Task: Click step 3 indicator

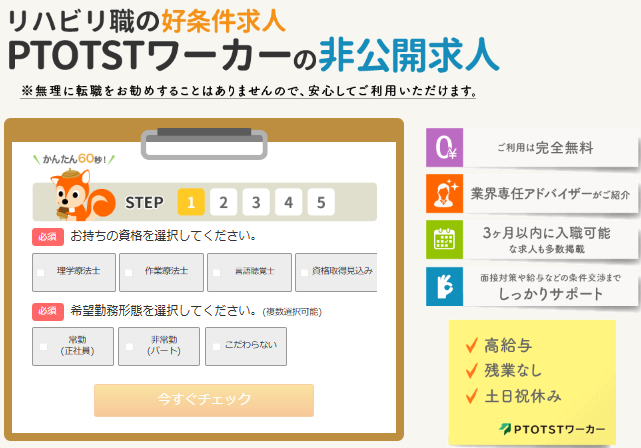Action: 256,202
